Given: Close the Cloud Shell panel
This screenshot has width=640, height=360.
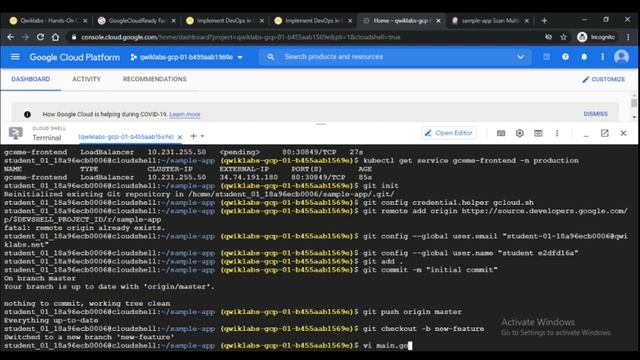Looking at the screenshot, I should point(623,133).
